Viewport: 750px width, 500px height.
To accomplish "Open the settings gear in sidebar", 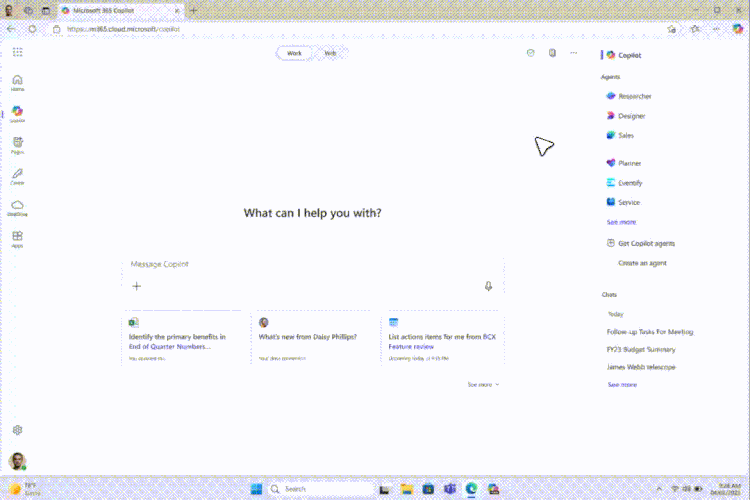I will click(x=18, y=430).
